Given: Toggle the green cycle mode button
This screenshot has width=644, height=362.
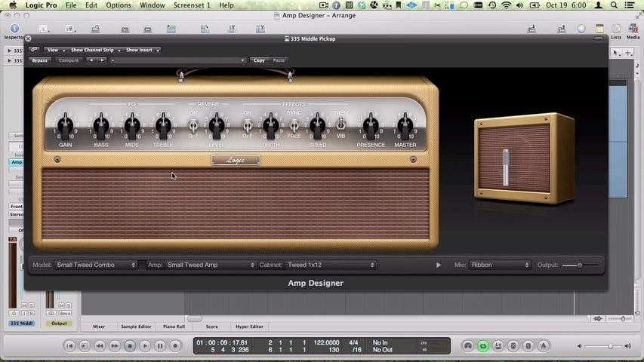Looking at the screenshot, I should (x=483, y=346).
